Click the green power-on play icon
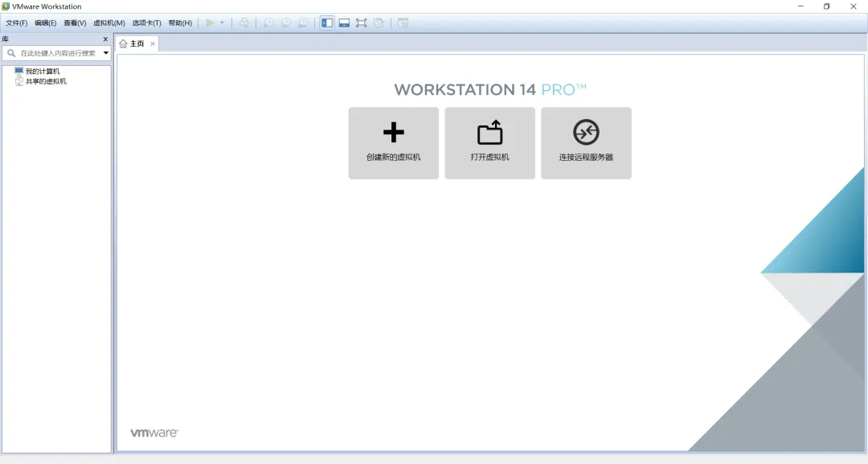 pyautogui.click(x=210, y=23)
